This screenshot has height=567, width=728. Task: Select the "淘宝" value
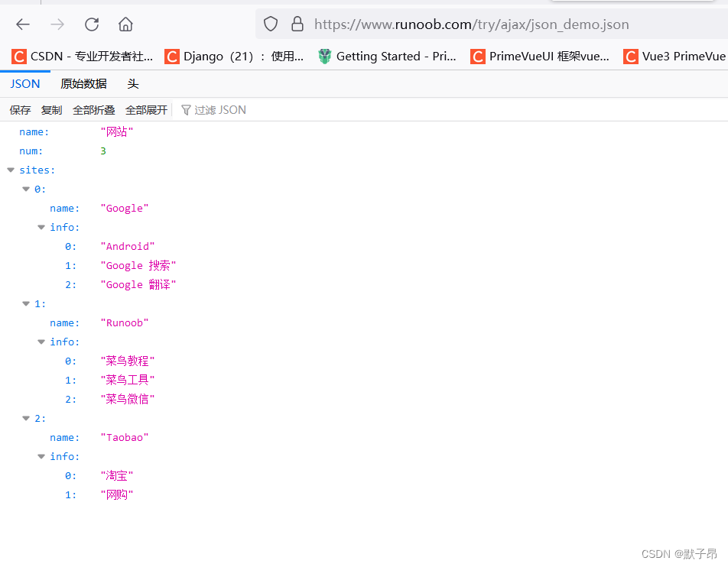pos(117,475)
